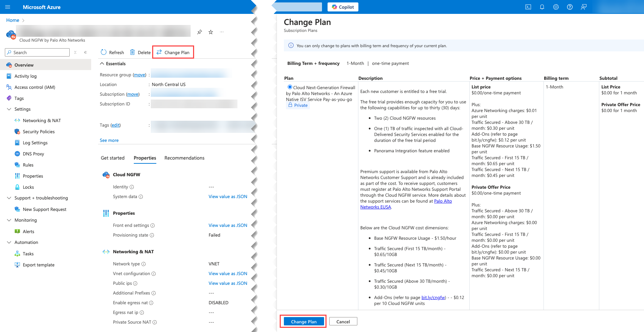
Task: Click the Cloud NGFW resource icon beside title
Action: click(x=11, y=35)
